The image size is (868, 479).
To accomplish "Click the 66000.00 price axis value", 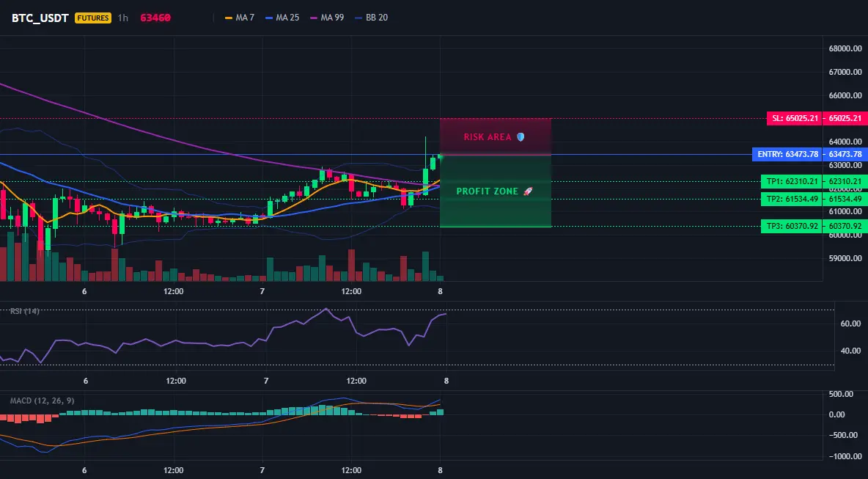I will coord(845,95).
